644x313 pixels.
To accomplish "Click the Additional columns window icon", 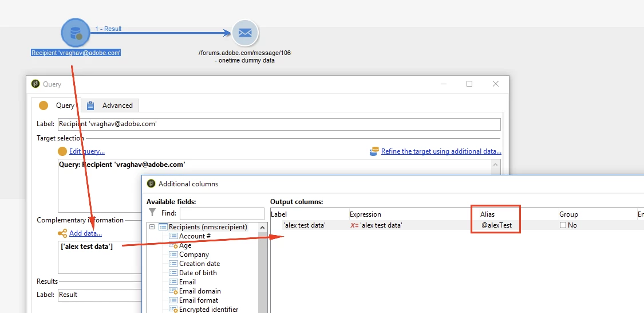I will (x=151, y=183).
